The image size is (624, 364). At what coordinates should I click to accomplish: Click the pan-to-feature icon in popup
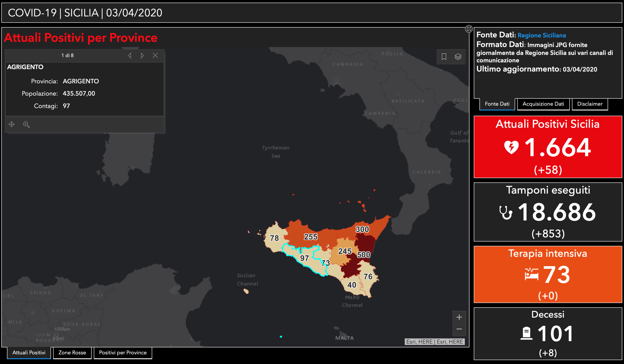(12, 124)
